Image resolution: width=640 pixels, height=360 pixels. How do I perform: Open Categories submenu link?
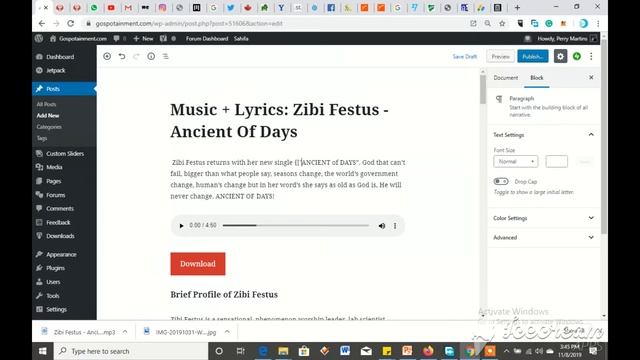(49, 127)
